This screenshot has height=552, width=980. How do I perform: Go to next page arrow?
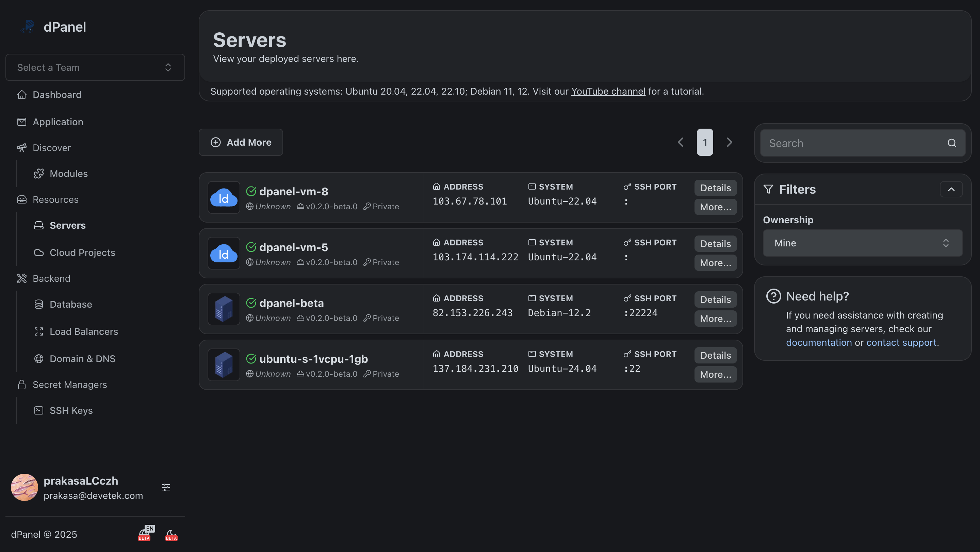coord(729,142)
